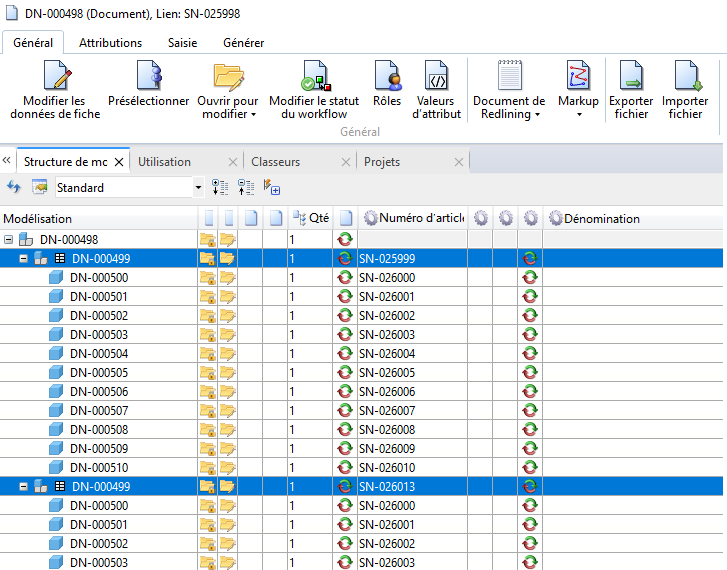The image size is (727, 570).
Task: Click Modifier les données de fiche icon
Action: (x=55, y=77)
